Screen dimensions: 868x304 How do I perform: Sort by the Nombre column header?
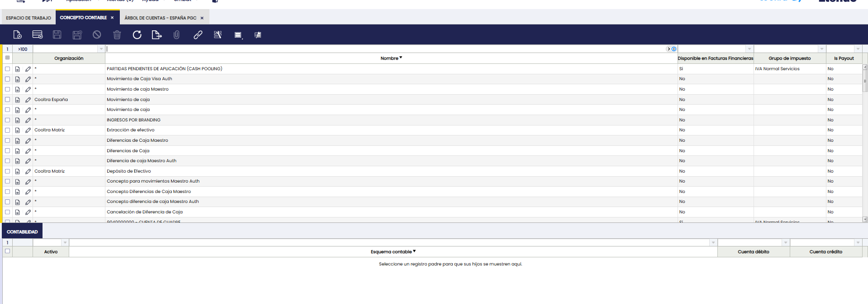[389, 58]
